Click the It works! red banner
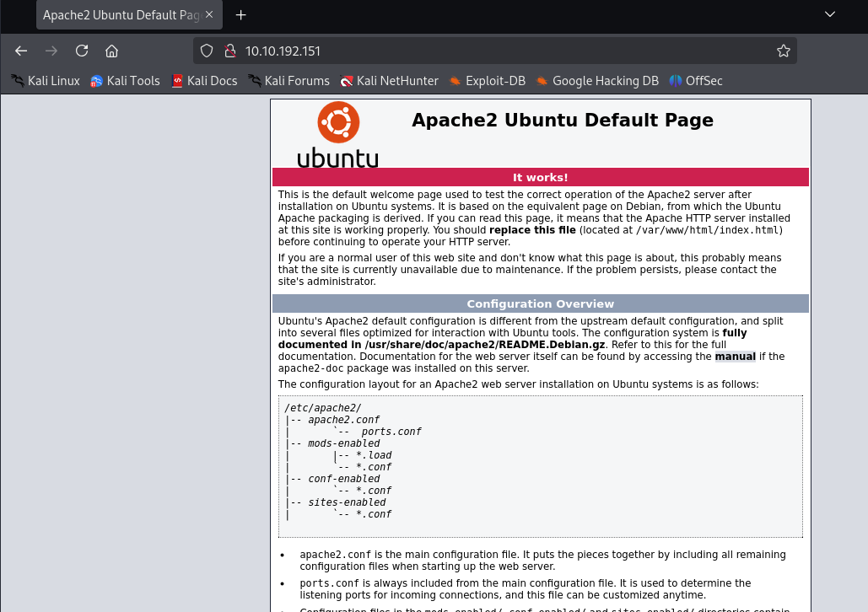The width and height of the screenshot is (868, 612). point(540,177)
